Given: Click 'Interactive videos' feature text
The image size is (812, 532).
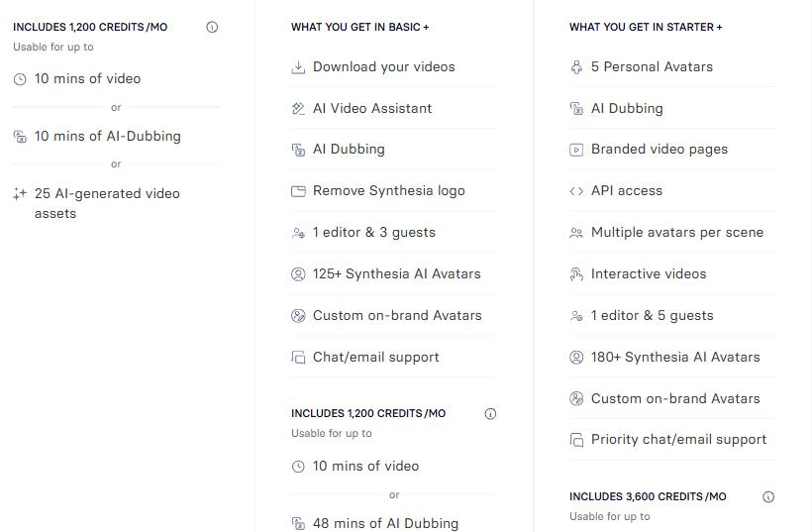Looking at the screenshot, I should coord(649,273).
